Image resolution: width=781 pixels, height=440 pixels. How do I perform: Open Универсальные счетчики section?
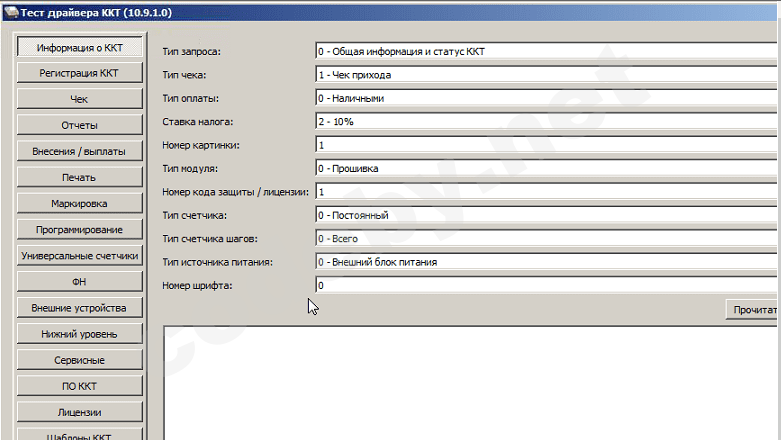point(80,256)
